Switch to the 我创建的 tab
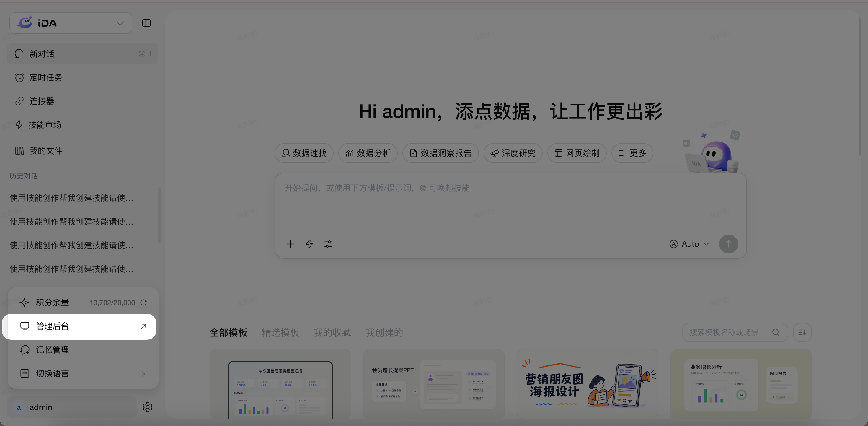 point(384,333)
